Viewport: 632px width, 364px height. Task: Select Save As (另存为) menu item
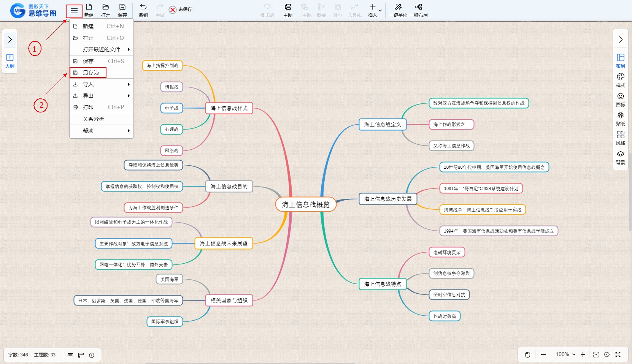(x=91, y=73)
